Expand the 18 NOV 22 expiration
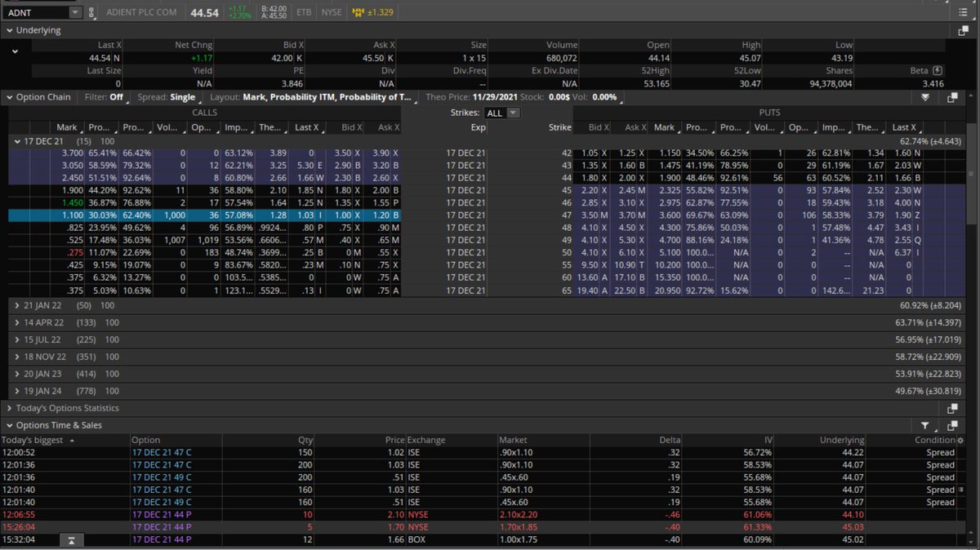 pyautogui.click(x=18, y=357)
